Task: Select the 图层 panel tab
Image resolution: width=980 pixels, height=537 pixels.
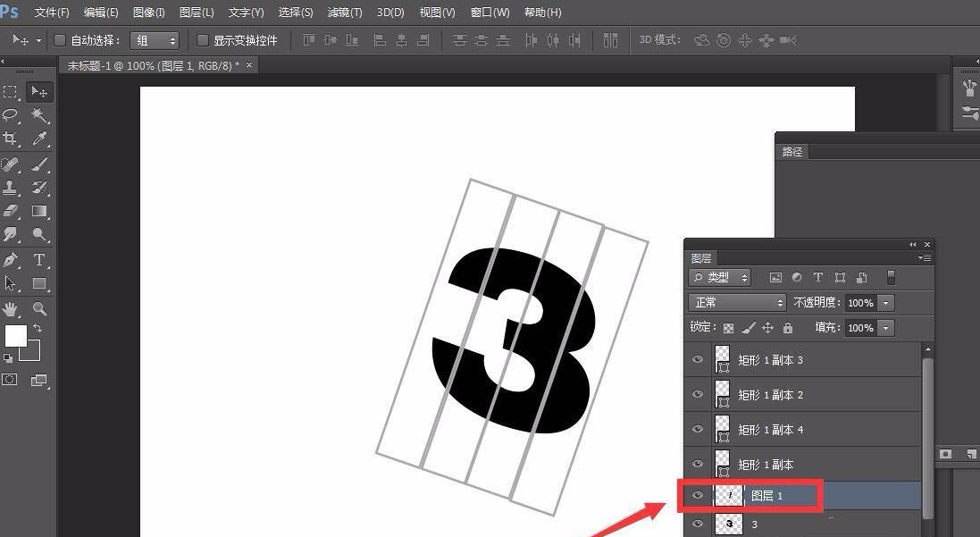Action: pyautogui.click(x=701, y=258)
